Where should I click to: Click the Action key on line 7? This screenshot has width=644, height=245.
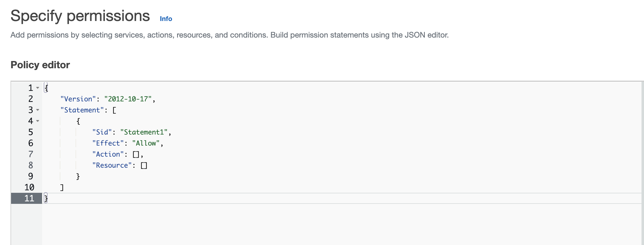(108, 154)
